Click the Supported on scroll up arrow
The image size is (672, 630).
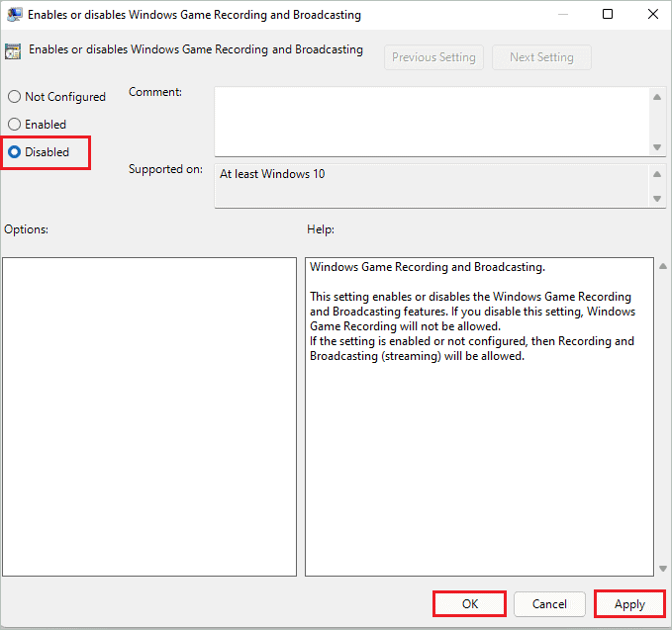(656, 174)
